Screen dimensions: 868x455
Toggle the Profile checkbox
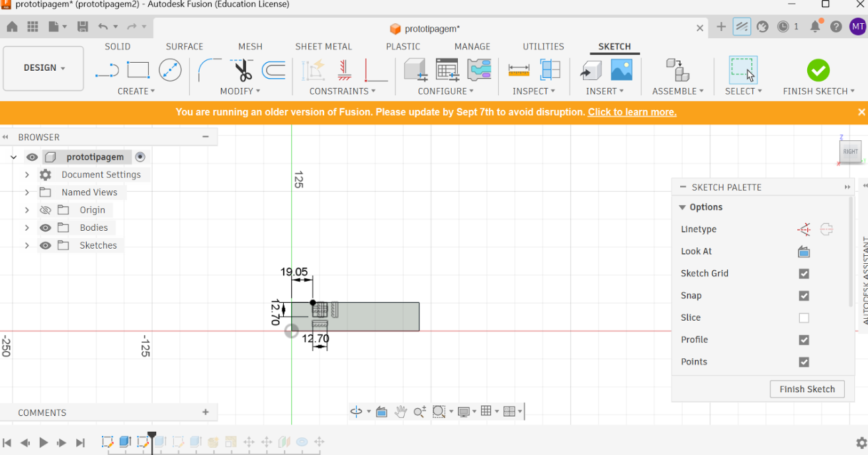click(804, 340)
